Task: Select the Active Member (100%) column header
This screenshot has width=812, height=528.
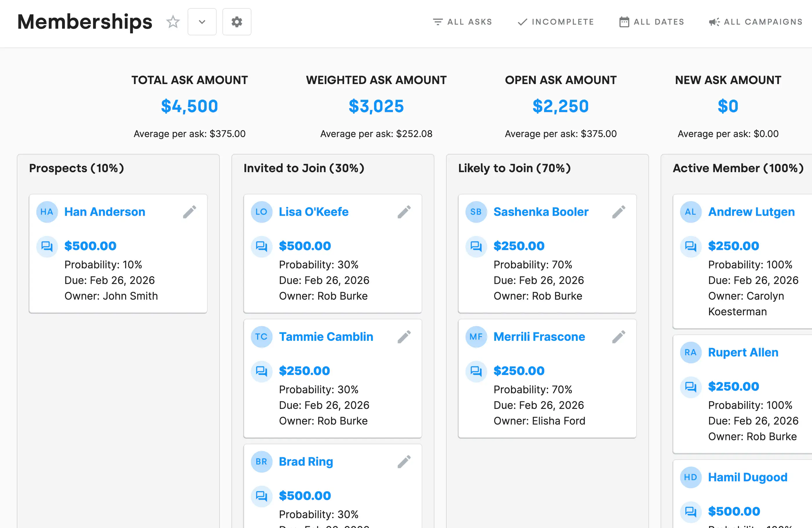Action: click(738, 168)
